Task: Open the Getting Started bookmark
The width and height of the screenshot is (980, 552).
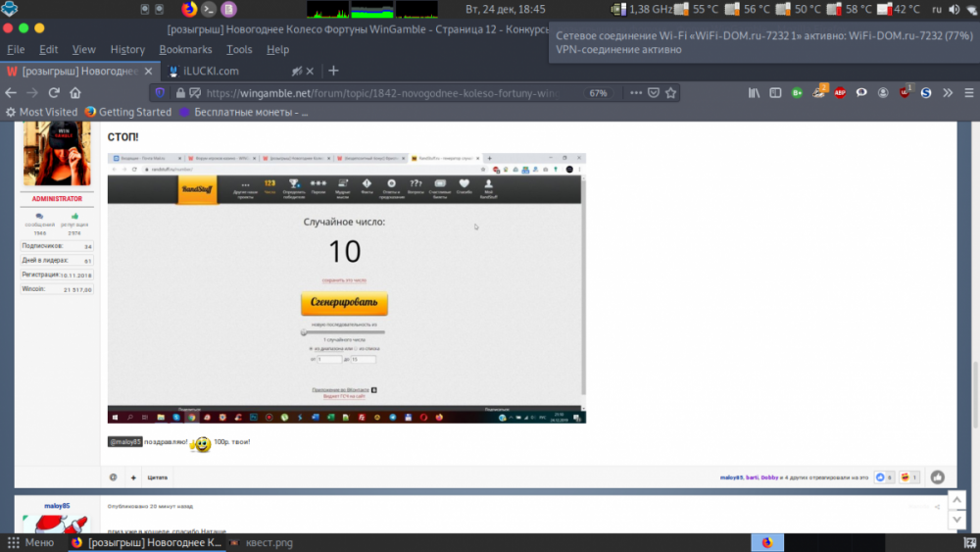Action: pyautogui.click(x=134, y=112)
